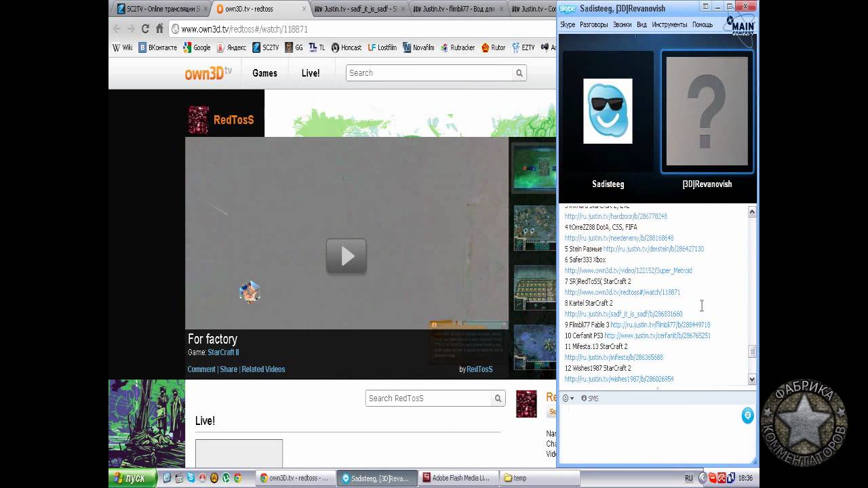The height and width of the screenshot is (488, 868).
Task: Open the Skype emoticon picker
Action: [x=568, y=399]
